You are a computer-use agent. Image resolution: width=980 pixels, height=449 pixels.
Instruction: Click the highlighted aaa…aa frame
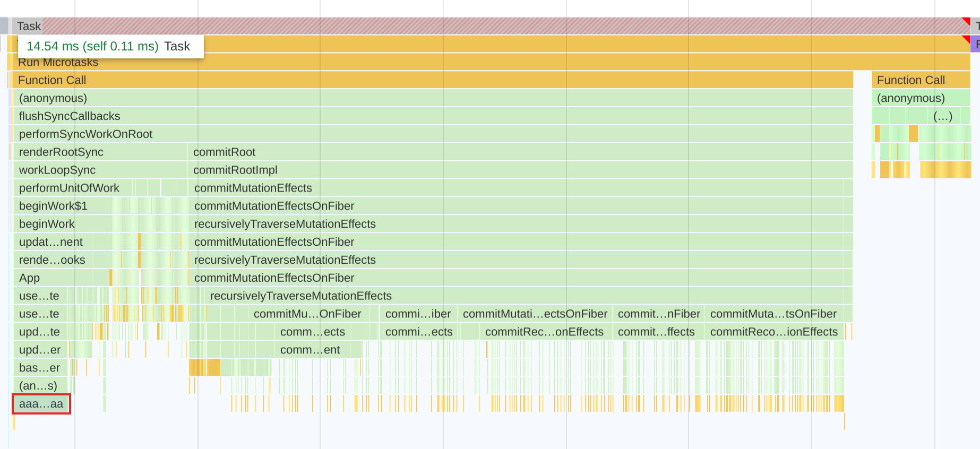coord(41,404)
